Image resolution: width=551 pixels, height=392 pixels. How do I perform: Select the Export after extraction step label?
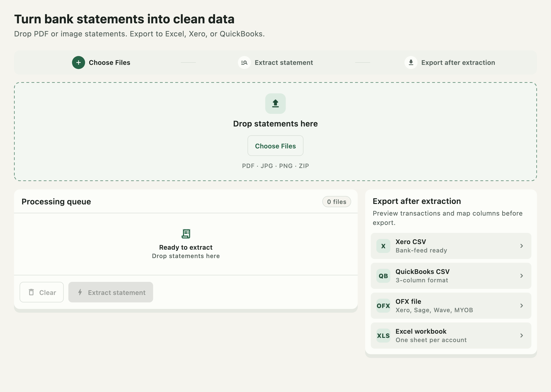point(458,63)
